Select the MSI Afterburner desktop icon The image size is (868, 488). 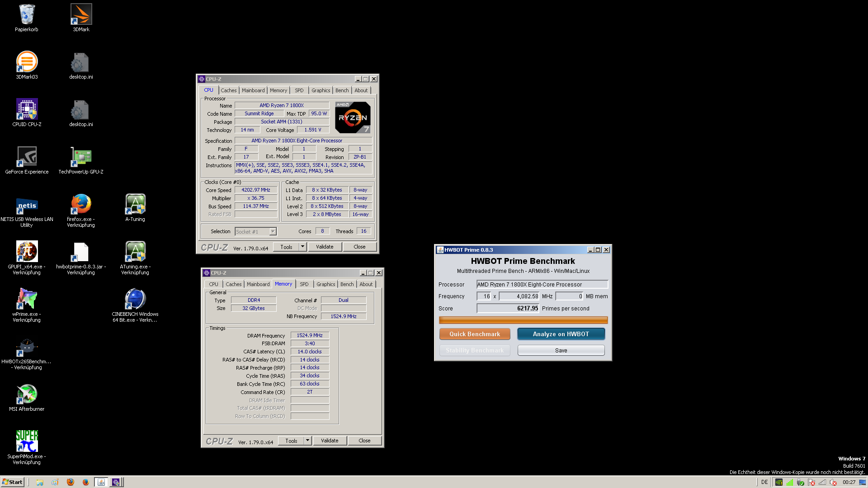27,398
